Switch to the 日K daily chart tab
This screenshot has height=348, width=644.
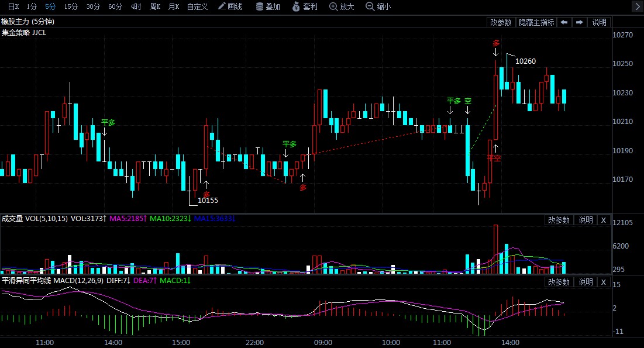pyautogui.click(x=13, y=6)
